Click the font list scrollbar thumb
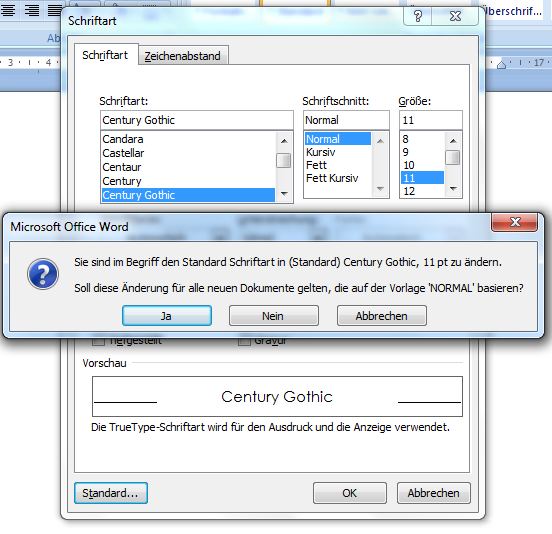This screenshot has width=552, height=534. (x=284, y=161)
